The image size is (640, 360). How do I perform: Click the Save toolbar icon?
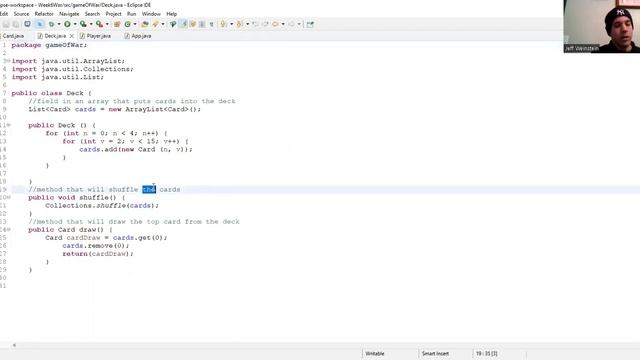[6, 24]
